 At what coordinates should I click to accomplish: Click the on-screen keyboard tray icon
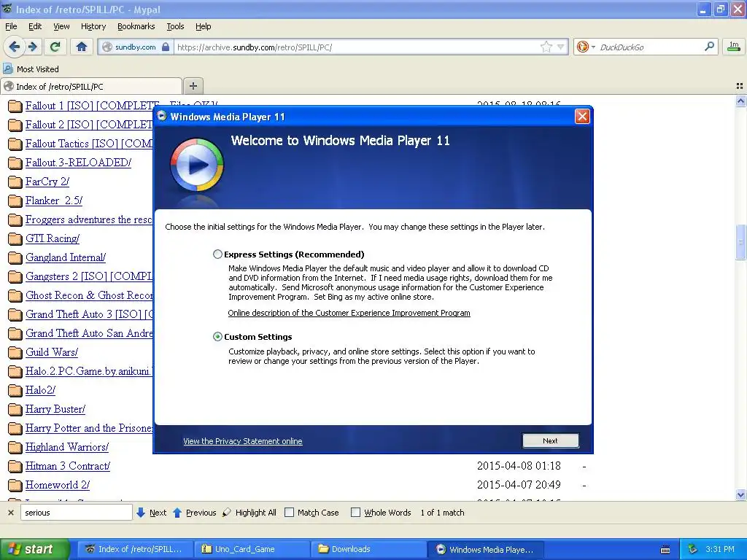[x=665, y=550]
